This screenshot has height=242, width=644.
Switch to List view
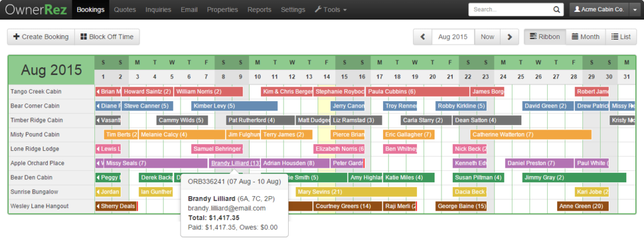click(621, 37)
